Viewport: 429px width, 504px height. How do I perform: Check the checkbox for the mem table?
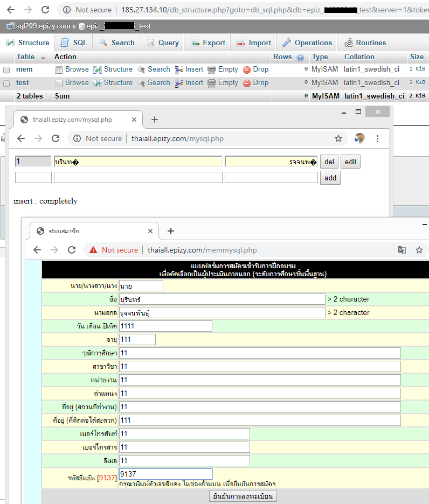[6, 70]
